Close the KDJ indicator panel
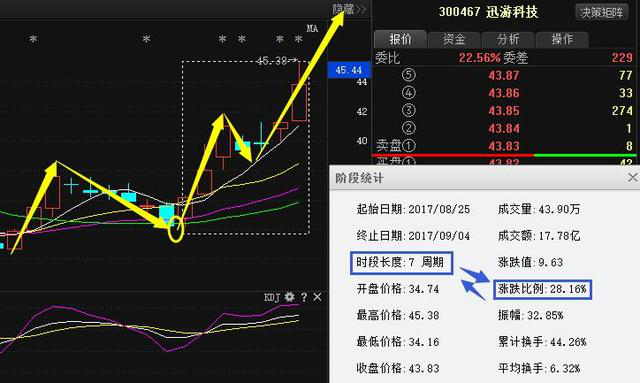The image size is (640, 383). click(x=317, y=297)
